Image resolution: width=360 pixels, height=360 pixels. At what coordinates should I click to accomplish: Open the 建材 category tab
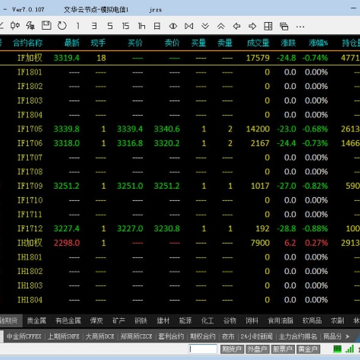(163, 321)
